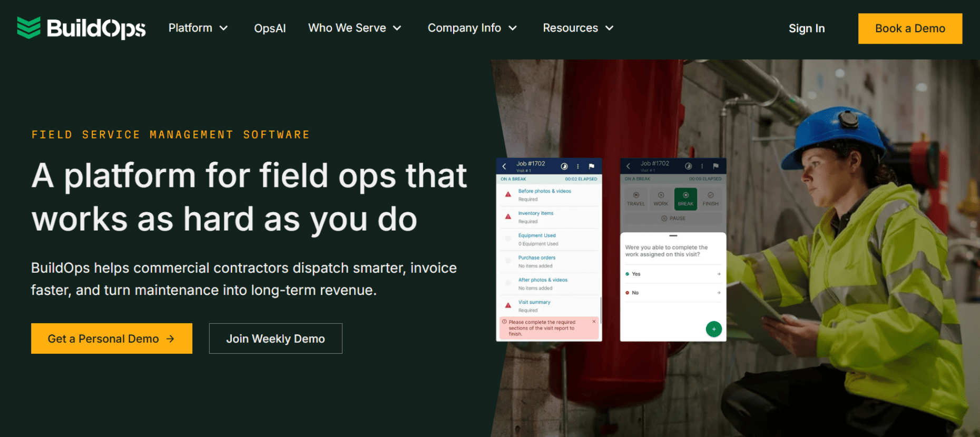Image resolution: width=980 pixels, height=437 pixels.
Task: Click the Join Weekly Demo button
Action: (276, 339)
